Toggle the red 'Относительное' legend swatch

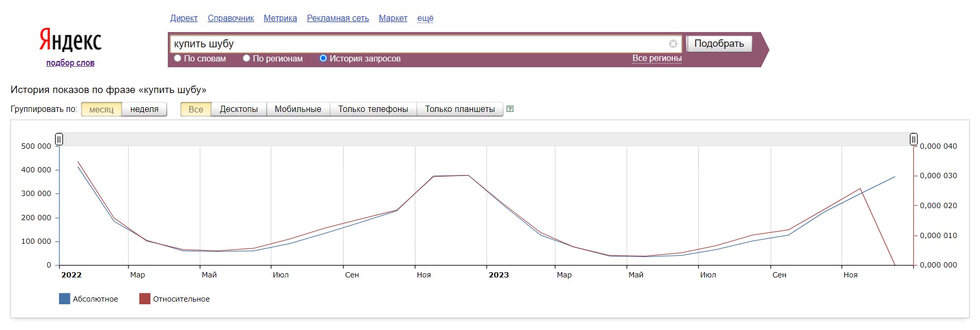[145, 299]
